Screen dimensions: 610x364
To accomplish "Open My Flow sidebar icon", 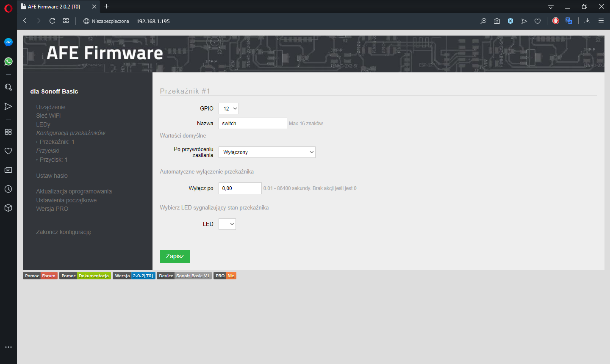I will pyautogui.click(x=8, y=106).
